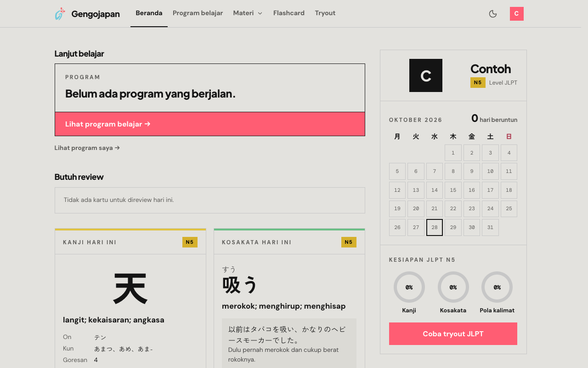Click the On reading テン

click(100, 338)
